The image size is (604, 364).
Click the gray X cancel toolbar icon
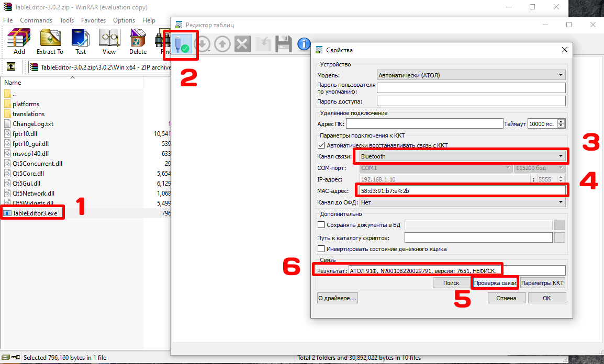pos(242,44)
